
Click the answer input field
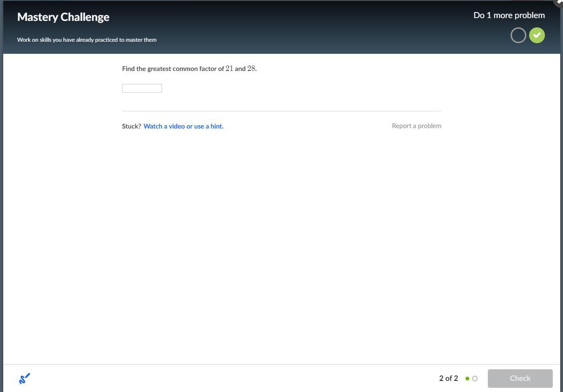142,88
